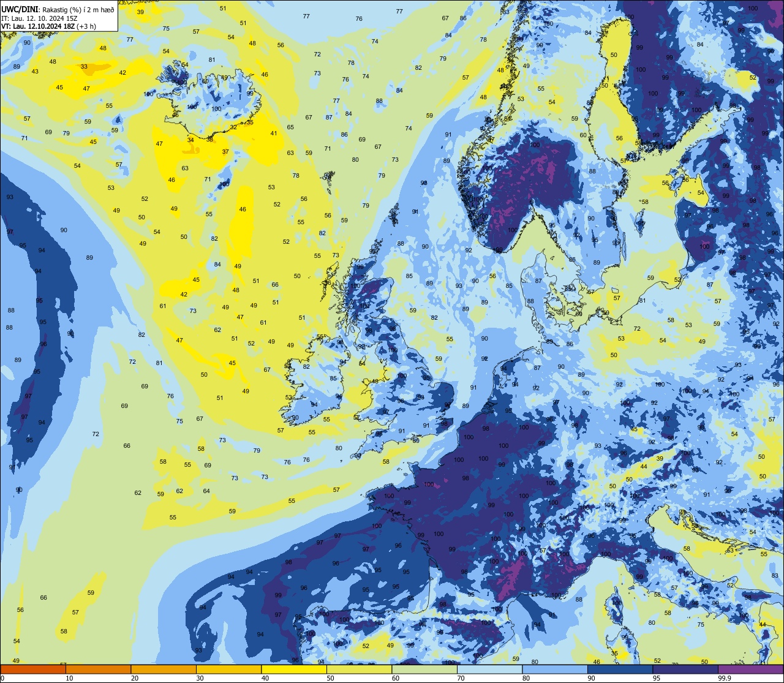Click the legend tick label '99.9'
The height and width of the screenshot is (683, 784).
pos(724,678)
